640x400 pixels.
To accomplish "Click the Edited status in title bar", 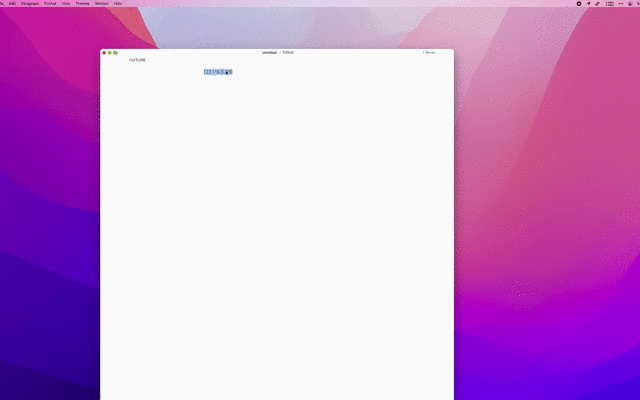I will coord(288,52).
